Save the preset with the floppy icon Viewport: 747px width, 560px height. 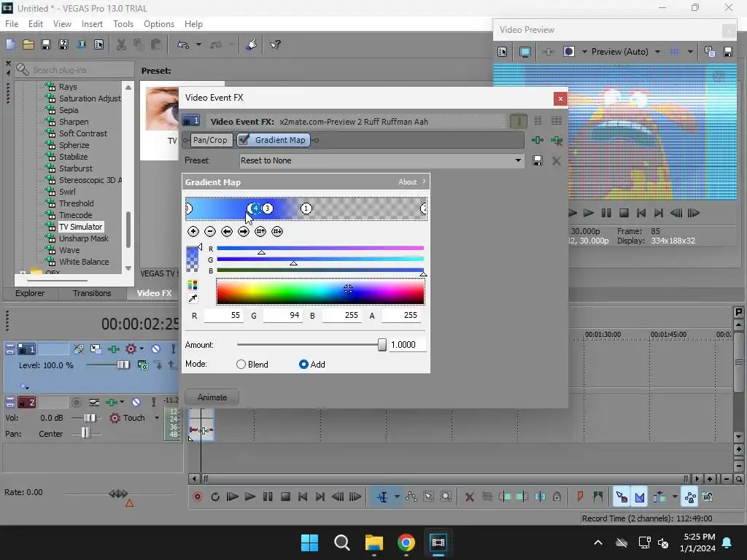click(x=538, y=161)
